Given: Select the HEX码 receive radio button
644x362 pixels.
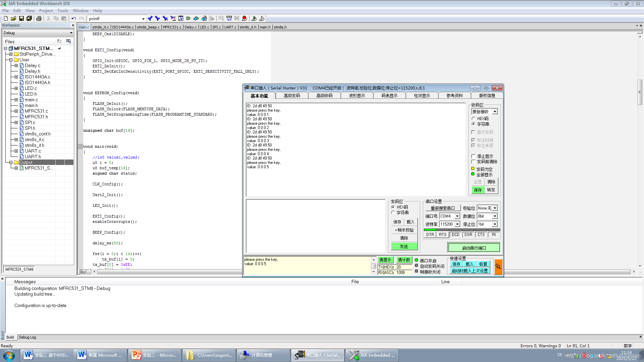Looking at the screenshot, I should coord(474,119).
